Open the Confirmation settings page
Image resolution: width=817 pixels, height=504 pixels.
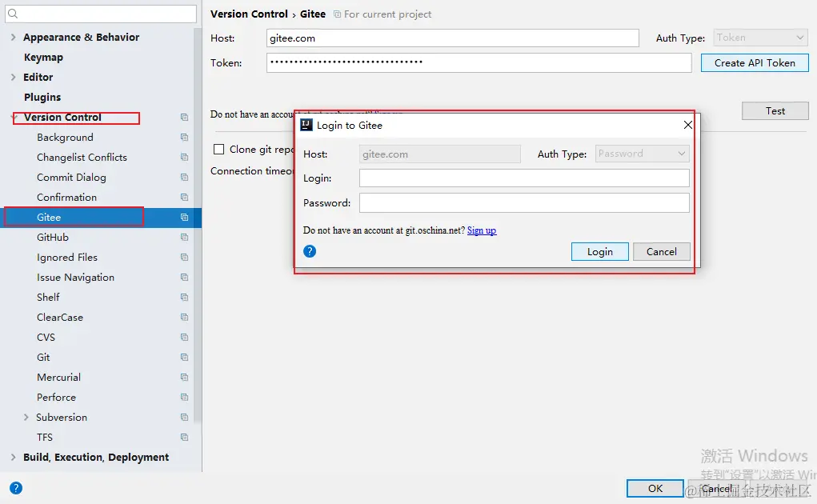pyautogui.click(x=66, y=198)
